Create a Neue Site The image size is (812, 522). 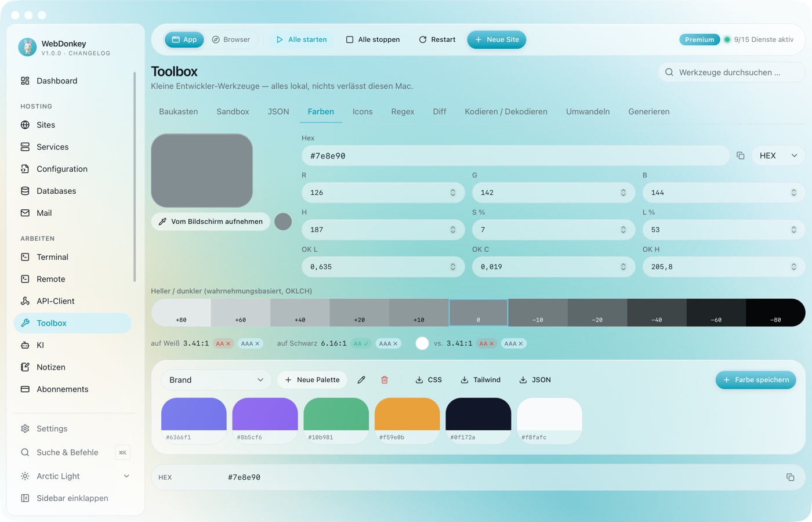tap(496, 39)
